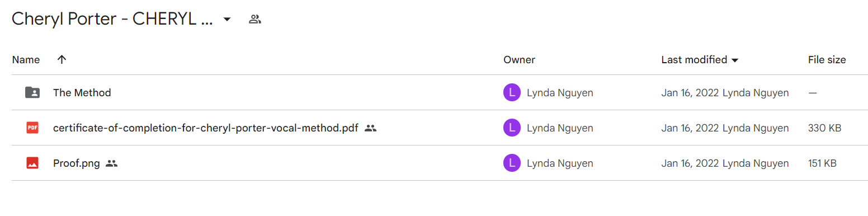Select the Proof.png image file icon

click(32, 163)
